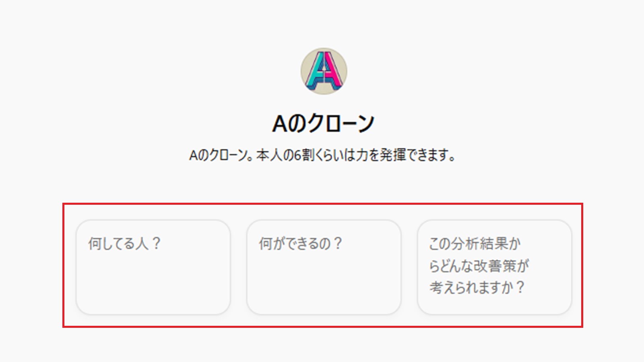Select the 何してる人？ suggestion card
This screenshot has height=362, width=644.
point(153,267)
